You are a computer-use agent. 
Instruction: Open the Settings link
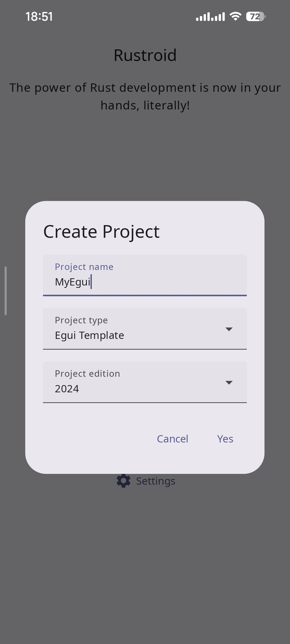click(156, 481)
